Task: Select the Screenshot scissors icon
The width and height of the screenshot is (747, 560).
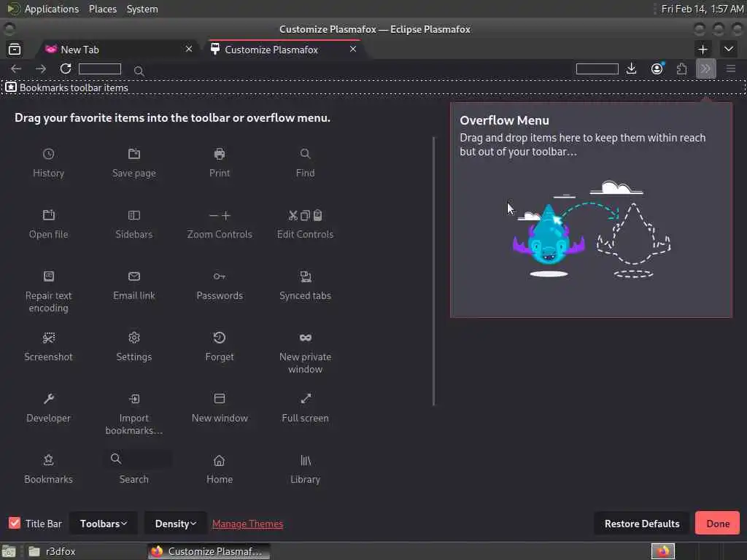Action: (48, 338)
